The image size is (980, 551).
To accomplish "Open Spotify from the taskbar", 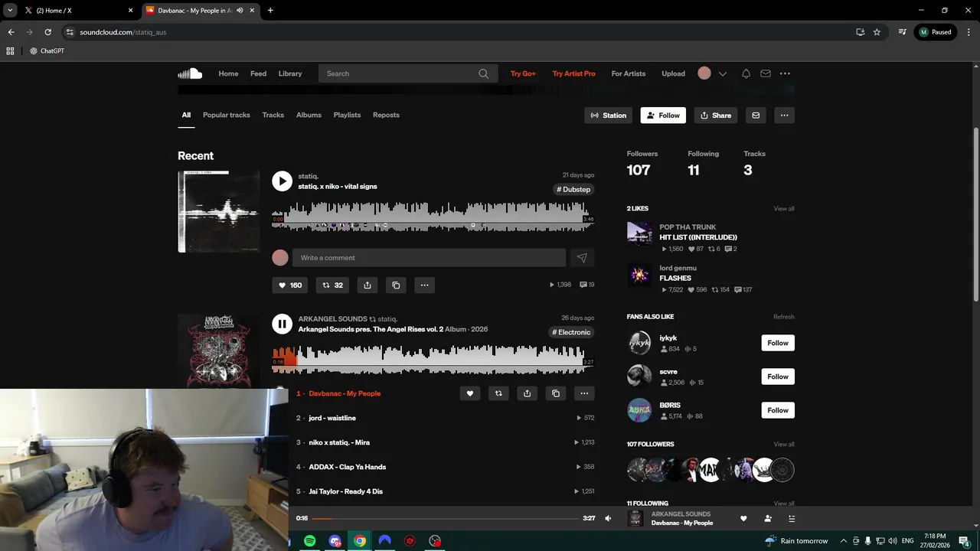I will click(x=309, y=541).
